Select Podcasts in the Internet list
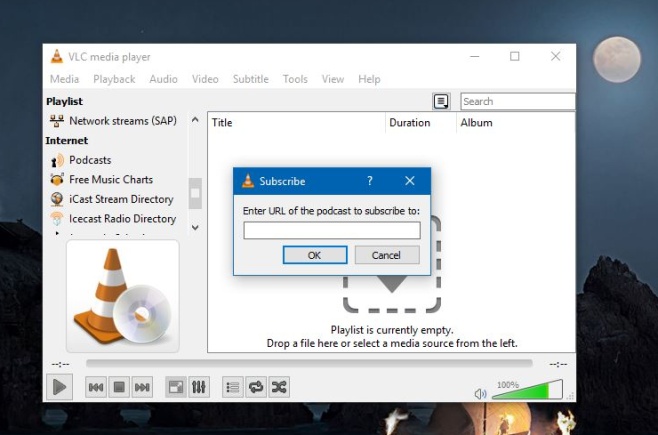 (x=80, y=160)
